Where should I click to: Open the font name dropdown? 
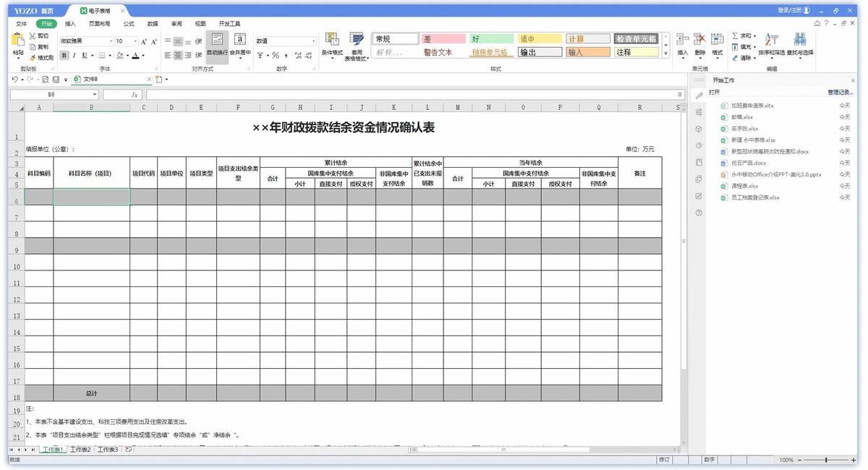pos(112,40)
